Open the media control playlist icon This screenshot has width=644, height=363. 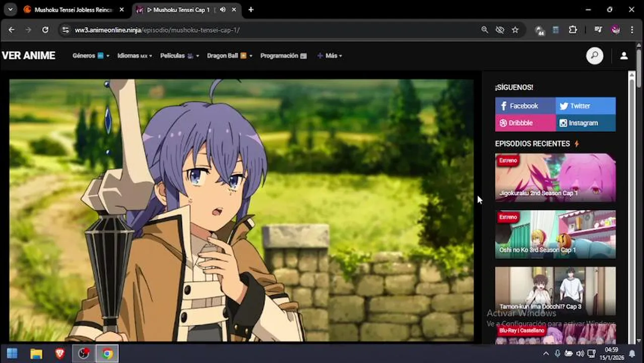[x=598, y=30]
